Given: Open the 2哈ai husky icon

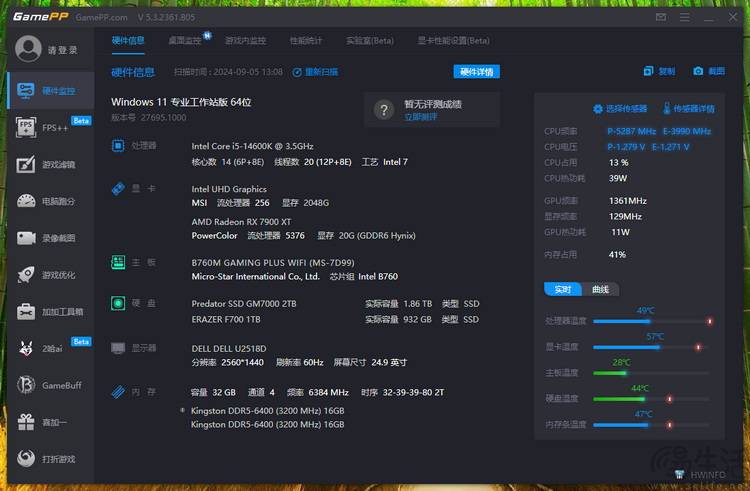Looking at the screenshot, I should 26,348.
